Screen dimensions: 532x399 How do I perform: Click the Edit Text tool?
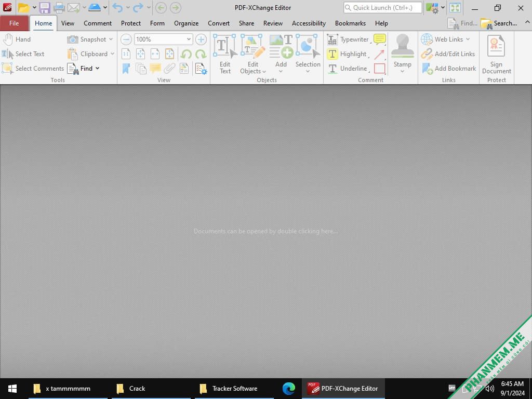pos(224,54)
